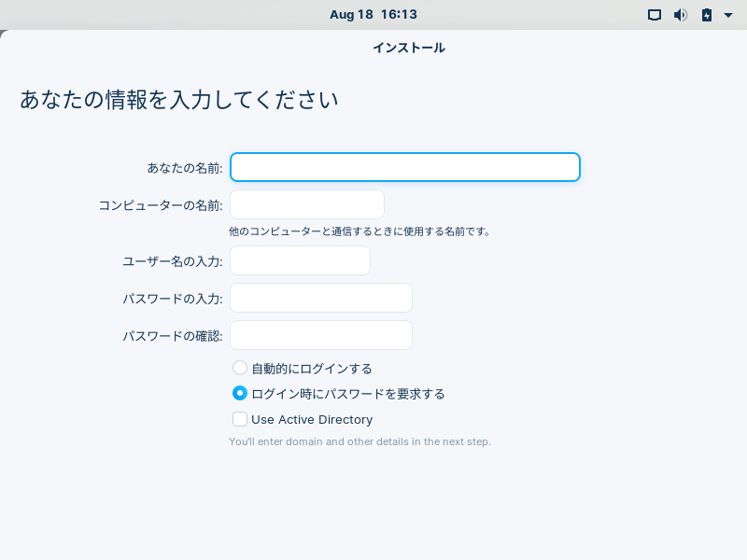The image size is (747, 560).
Task: Click into the パスワードの入力 field
Action: pyautogui.click(x=321, y=298)
